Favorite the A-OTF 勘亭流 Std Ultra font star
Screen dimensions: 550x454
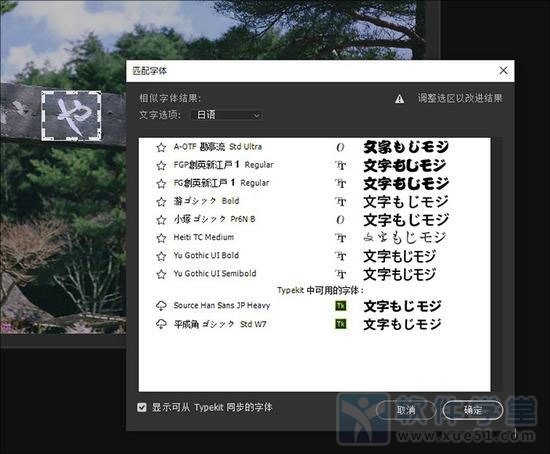(161, 147)
